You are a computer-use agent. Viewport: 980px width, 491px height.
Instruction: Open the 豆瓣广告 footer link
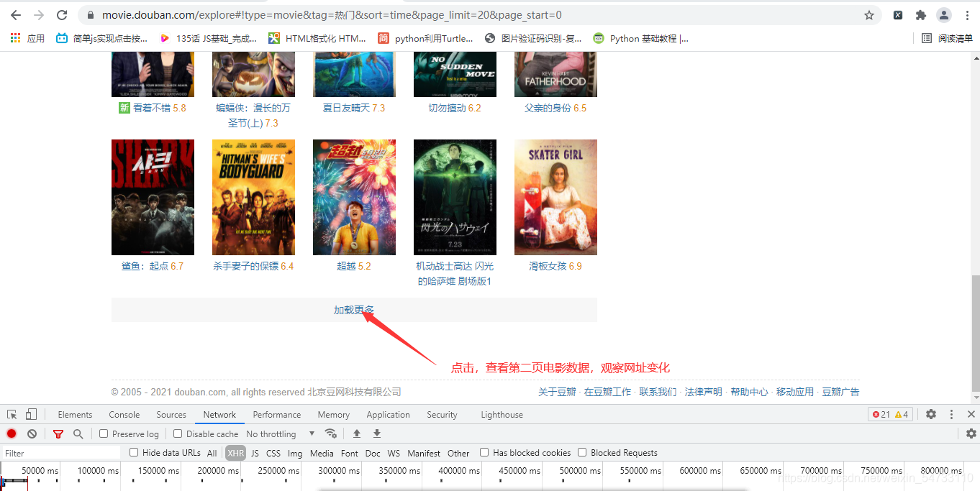pyautogui.click(x=840, y=392)
